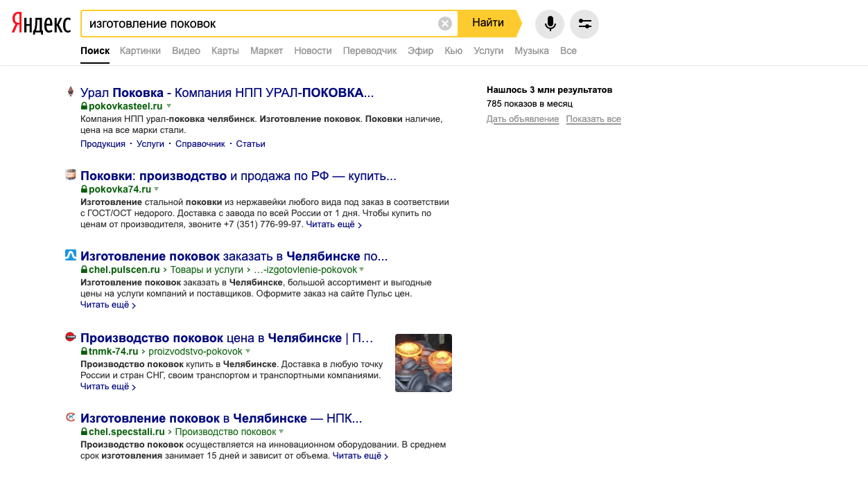Screen dimensions: 868x478
Task: Click the lock icon beside chel.pulscen.ru
Action: 84,269
